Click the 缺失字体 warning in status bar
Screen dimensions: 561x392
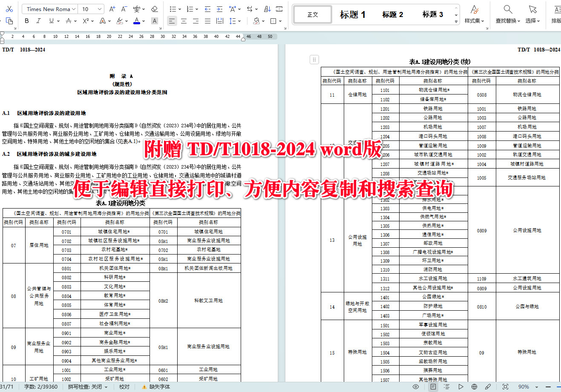point(155,387)
